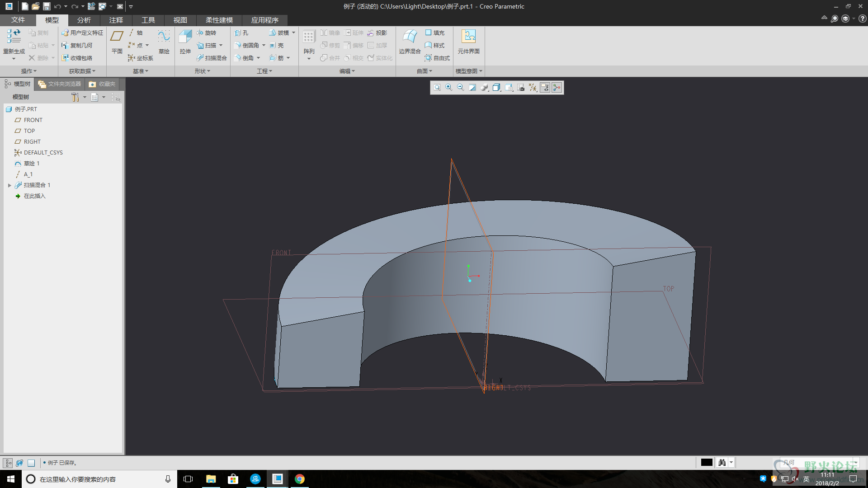Image resolution: width=868 pixels, height=488 pixels.
Task: Click the Repaint icon in graphics toolbar
Action: tap(472, 88)
